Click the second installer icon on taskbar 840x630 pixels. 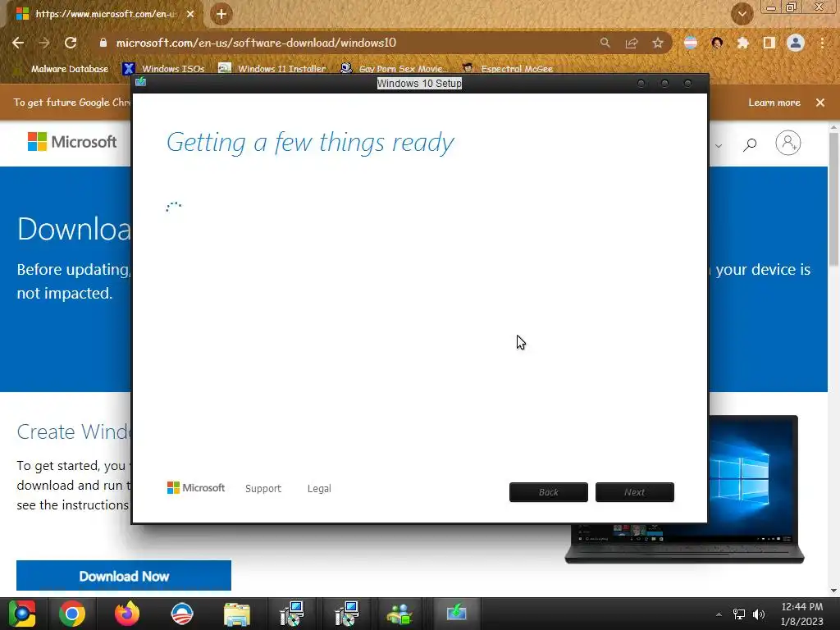347,614
